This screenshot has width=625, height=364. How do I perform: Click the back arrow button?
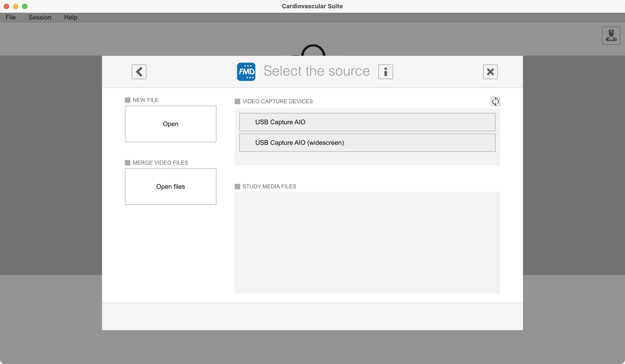point(139,72)
